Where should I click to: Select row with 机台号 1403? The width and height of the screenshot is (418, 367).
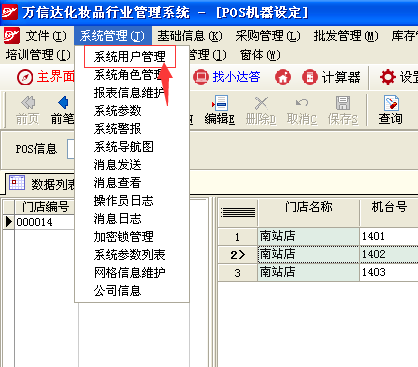coord(318,272)
